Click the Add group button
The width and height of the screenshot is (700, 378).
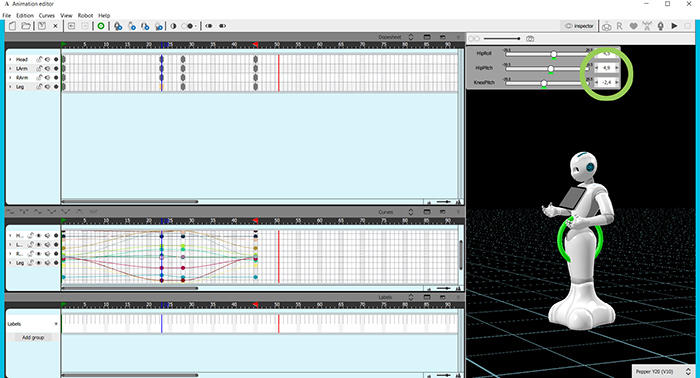33,337
